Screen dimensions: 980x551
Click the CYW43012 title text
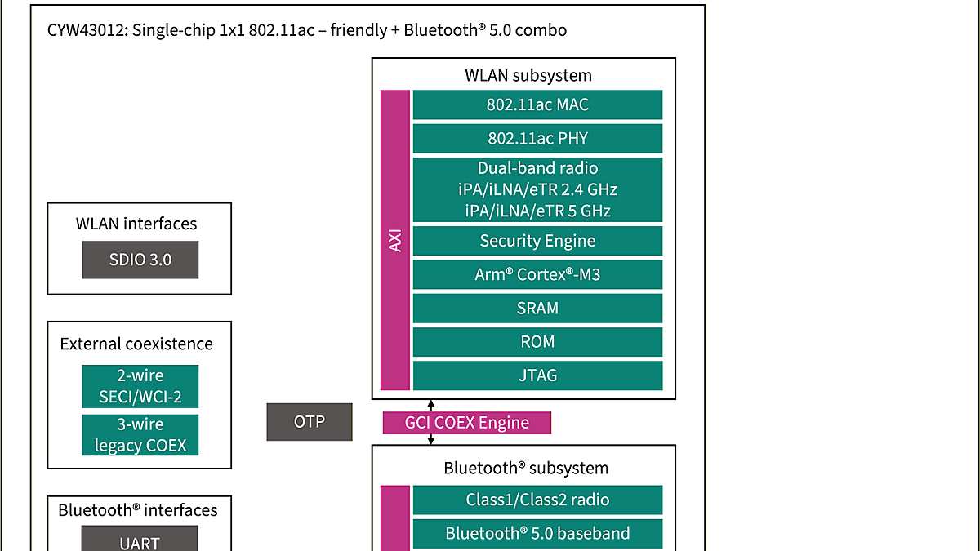click(x=302, y=30)
